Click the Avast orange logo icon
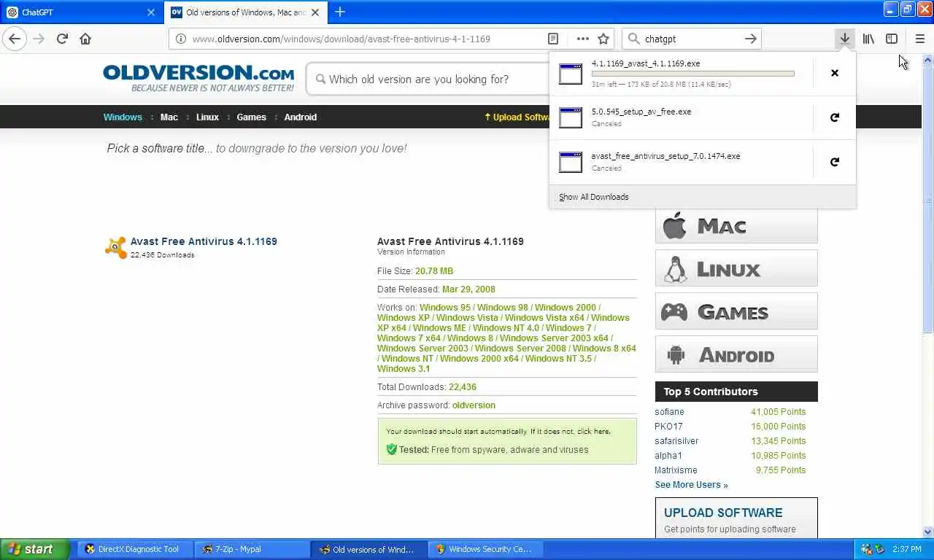 [116, 247]
